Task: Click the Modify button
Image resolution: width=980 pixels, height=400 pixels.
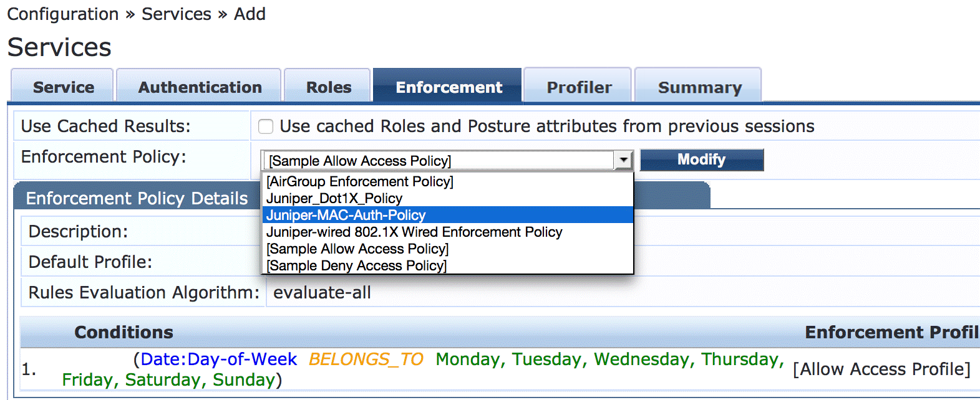Action: (701, 160)
